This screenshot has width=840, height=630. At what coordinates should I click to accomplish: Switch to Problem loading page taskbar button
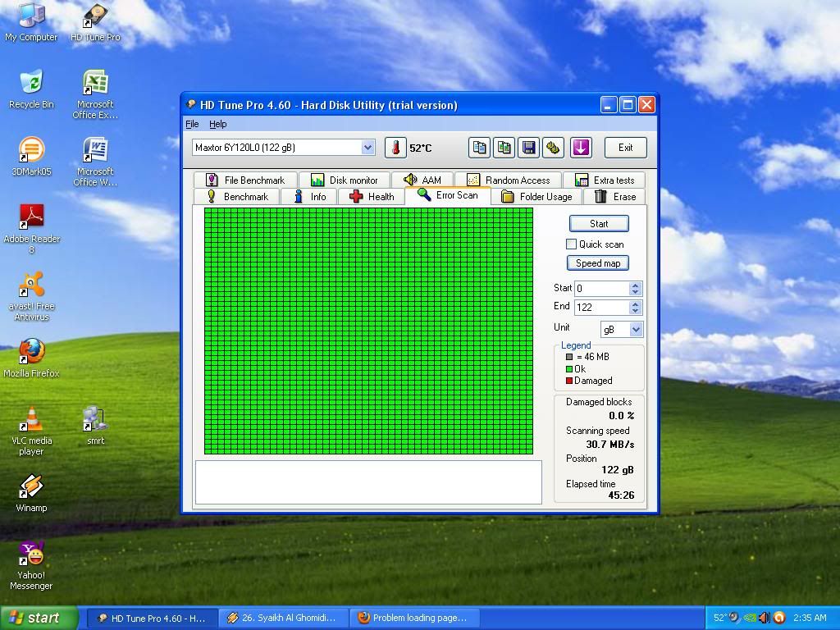pyautogui.click(x=414, y=618)
